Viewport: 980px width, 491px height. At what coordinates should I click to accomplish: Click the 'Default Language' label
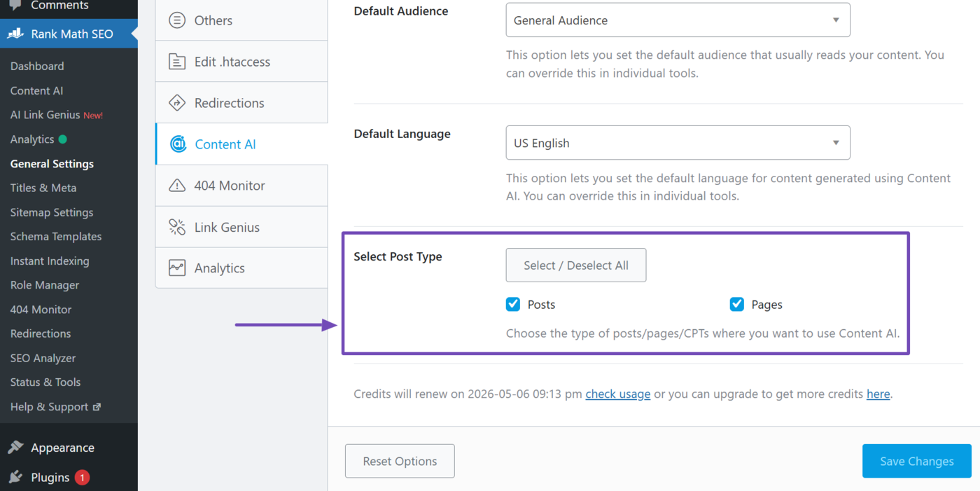[402, 134]
